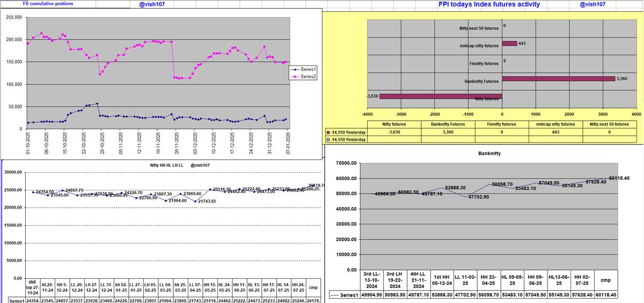644x303 pixels.
Task: Click the 'FPI todays Index futures activity' heading
Action: point(489,4)
